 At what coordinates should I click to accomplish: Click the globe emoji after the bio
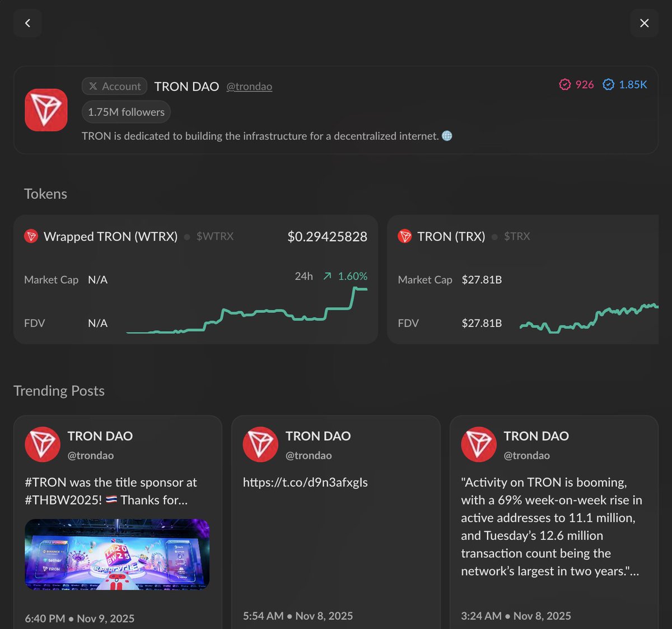click(447, 136)
